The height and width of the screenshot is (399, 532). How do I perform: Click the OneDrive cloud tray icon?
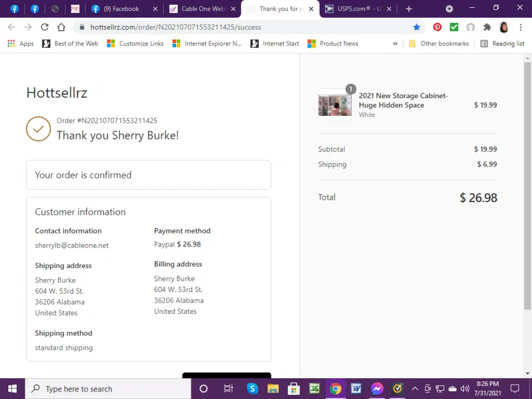click(452, 389)
